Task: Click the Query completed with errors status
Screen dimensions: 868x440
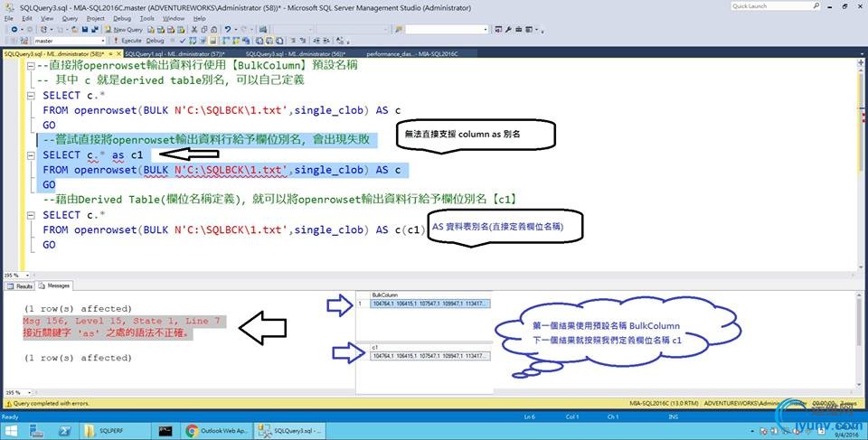Action: [x=51, y=404]
